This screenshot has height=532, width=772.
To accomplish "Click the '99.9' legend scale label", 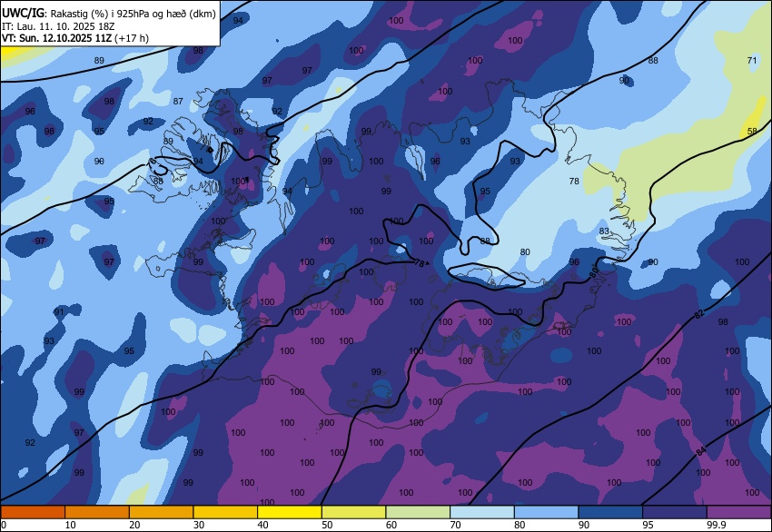I will (x=716, y=525).
